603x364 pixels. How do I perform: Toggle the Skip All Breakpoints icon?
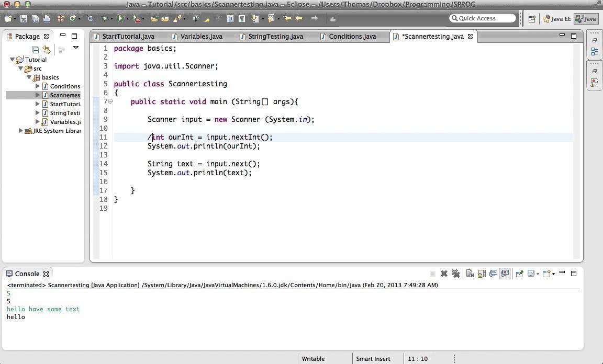coord(91,18)
